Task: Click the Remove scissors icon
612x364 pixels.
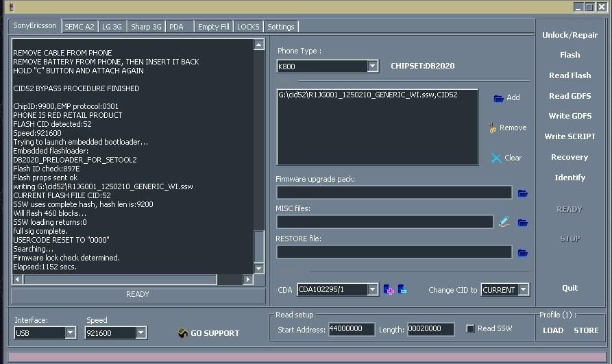Action: pos(493,128)
